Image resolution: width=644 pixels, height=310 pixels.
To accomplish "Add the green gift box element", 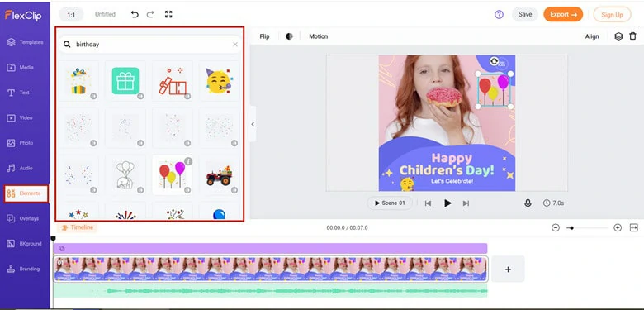I will (x=125, y=81).
